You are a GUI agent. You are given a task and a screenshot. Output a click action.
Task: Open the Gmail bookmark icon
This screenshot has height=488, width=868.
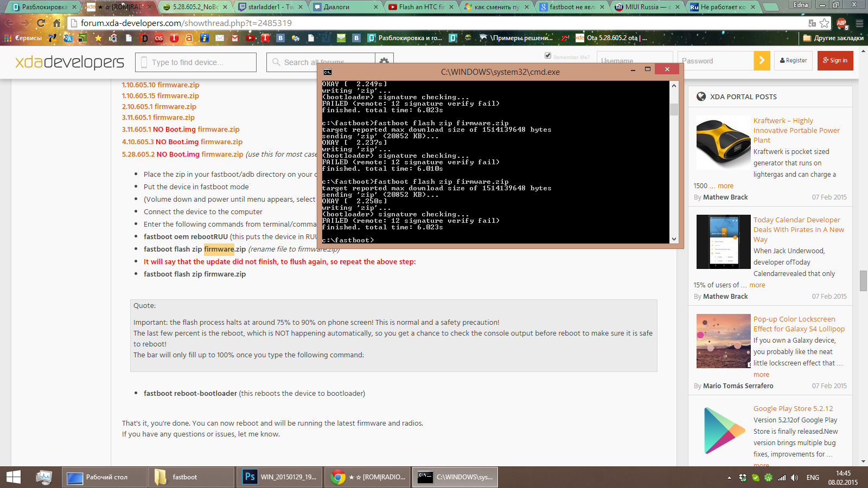tap(234, 38)
